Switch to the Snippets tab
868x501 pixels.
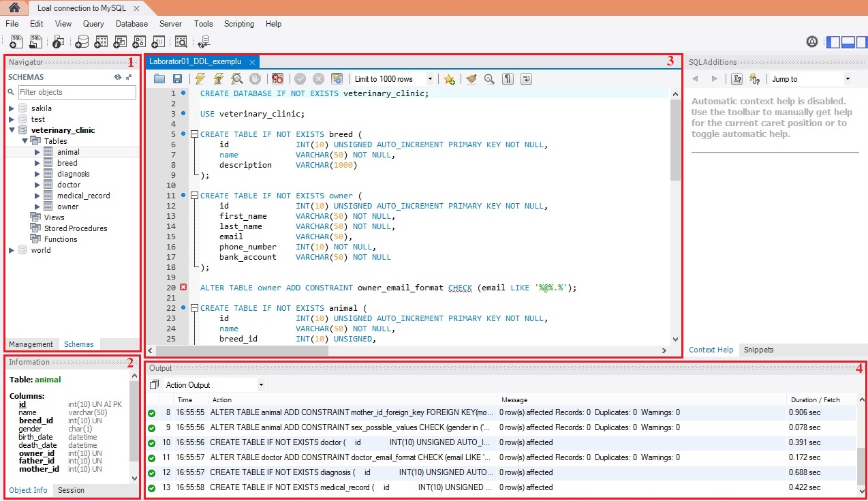point(758,350)
